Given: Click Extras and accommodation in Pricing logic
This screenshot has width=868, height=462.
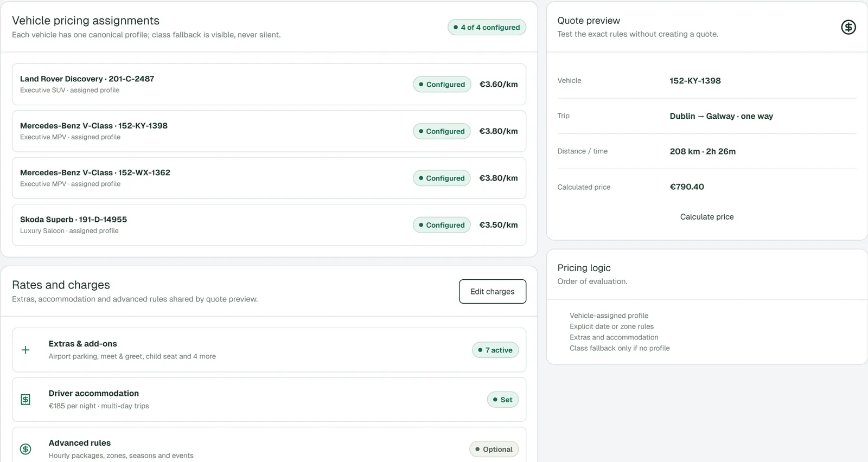Looking at the screenshot, I should tap(614, 337).
